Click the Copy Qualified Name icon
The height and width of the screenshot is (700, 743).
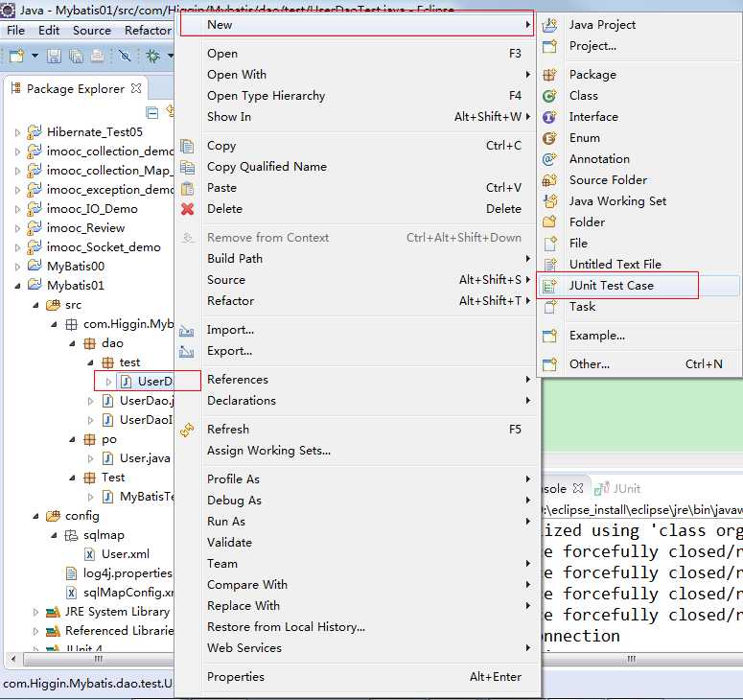pos(188,167)
